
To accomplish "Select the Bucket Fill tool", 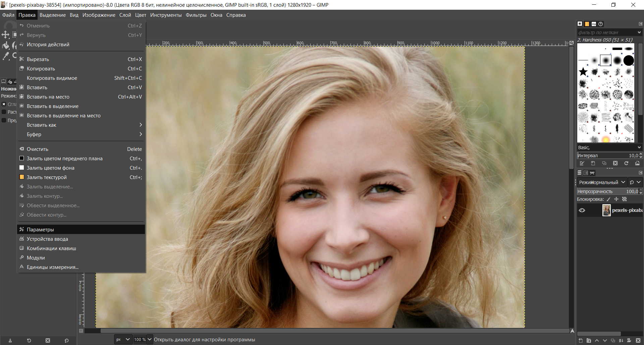I will pos(5,46).
